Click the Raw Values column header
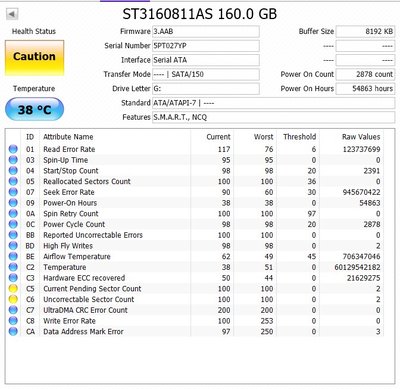This screenshot has height=389, width=400. (361, 137)
